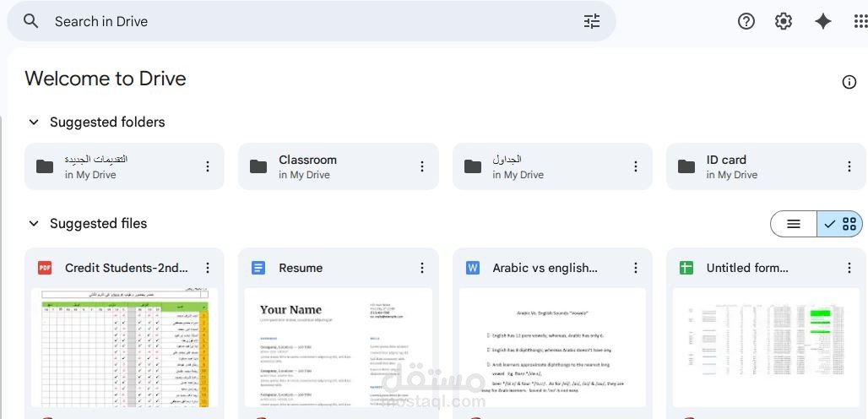The width and height of the screenshot is (868, 419).
Task: Open more actions for Arabic vs english file
Action: pyautogui.click(x=636, y=268)
